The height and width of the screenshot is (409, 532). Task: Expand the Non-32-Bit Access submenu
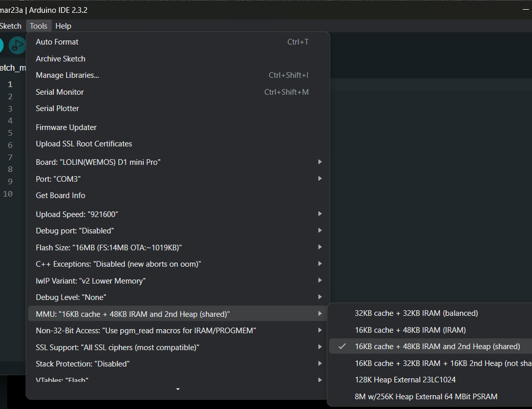(x=178, y=331)
